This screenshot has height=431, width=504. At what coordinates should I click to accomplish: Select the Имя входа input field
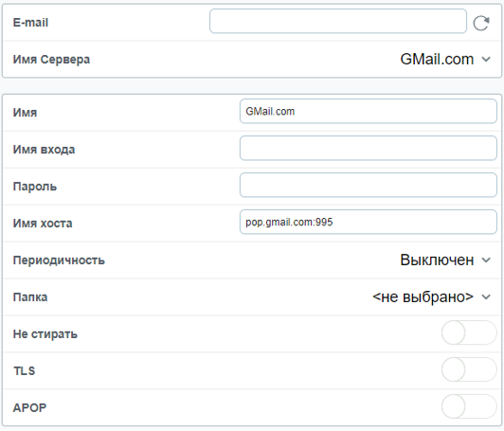(368, 148)
